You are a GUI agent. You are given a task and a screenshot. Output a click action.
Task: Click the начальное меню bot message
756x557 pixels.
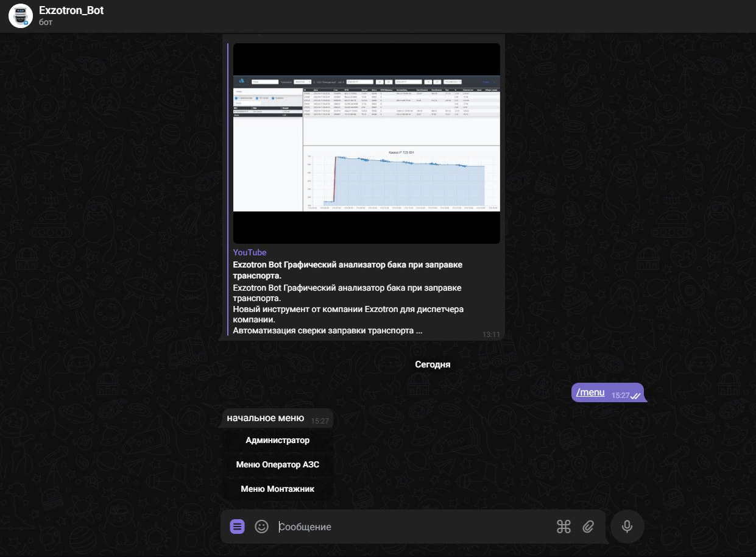click(x=266, y=418)
